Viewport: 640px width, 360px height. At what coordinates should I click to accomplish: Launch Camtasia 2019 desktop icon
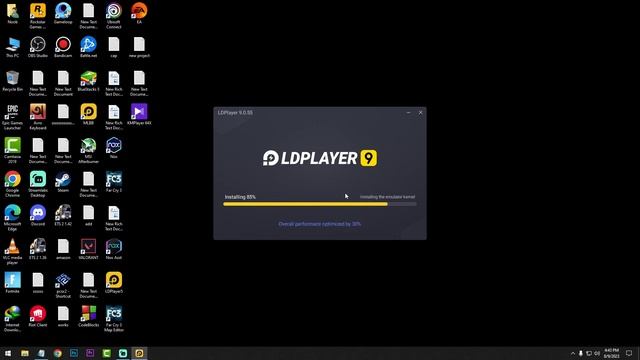coord(12,151)
